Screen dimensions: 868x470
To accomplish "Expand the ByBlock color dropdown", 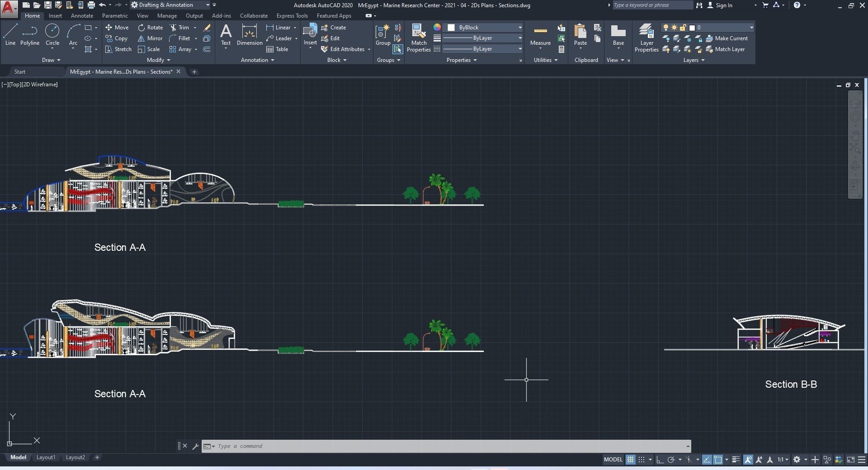I will click(520, 28).
